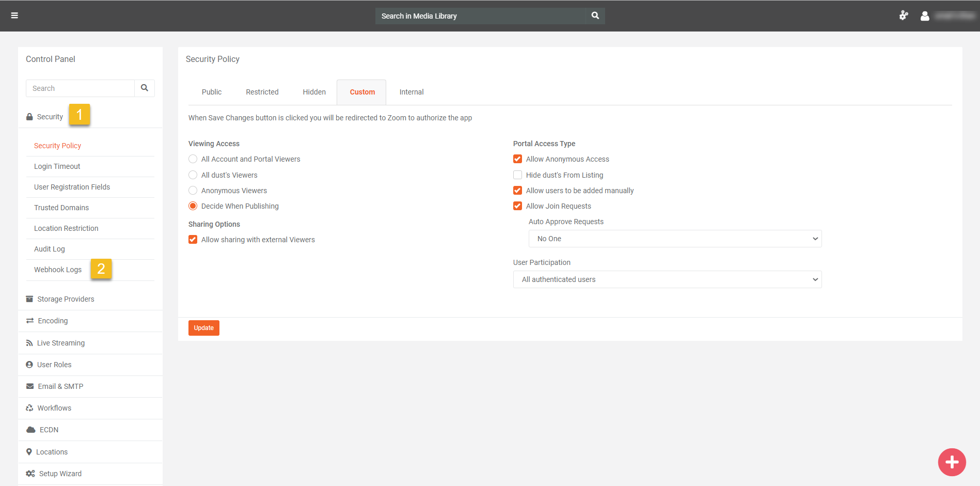Select the Anonymous Viewers radio option
This screenshot has width=980, height=486.
(x=193, y=191)
